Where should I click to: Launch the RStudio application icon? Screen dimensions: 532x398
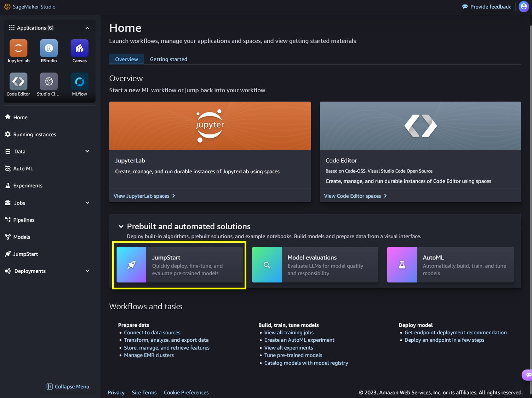point(49,48)
